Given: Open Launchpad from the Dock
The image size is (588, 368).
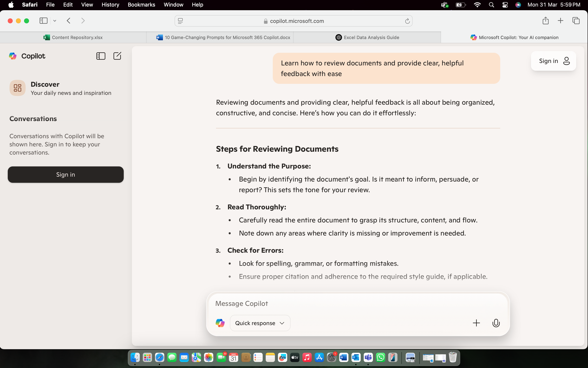Looking at the screenshot, I should [147, 358].
